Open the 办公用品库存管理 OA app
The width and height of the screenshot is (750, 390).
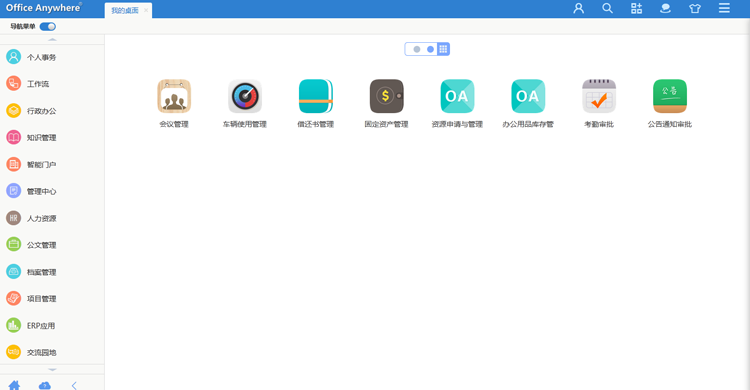(x=528, y=96)
